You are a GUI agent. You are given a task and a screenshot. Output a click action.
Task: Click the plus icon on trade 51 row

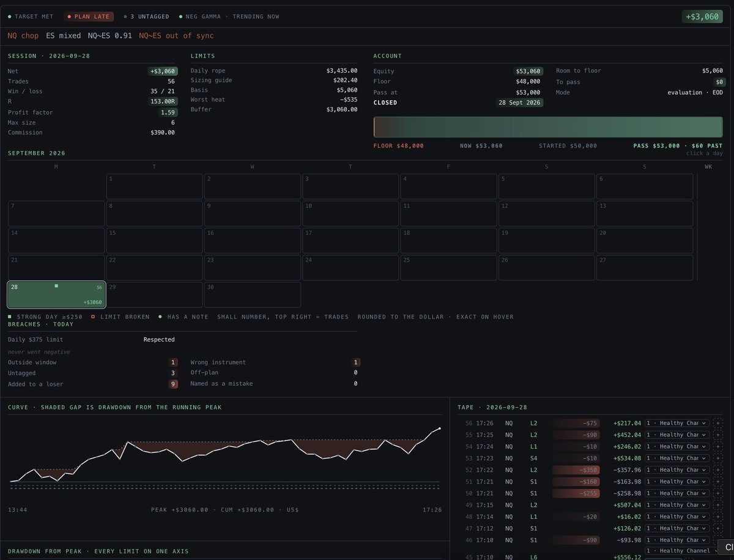(x=718, y=482)
